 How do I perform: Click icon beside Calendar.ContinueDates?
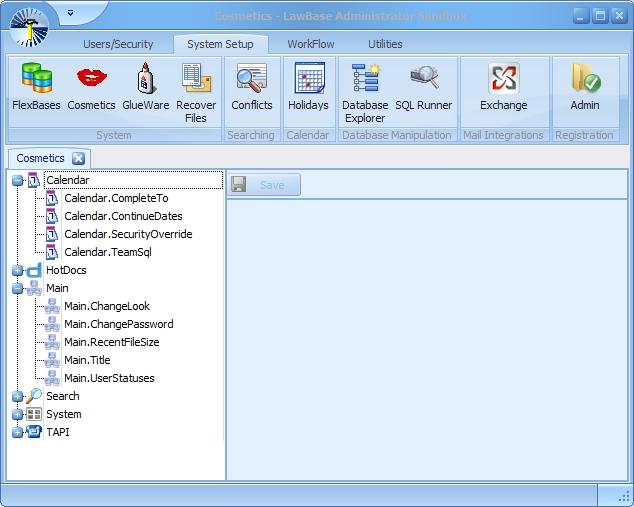coord(52,216)
